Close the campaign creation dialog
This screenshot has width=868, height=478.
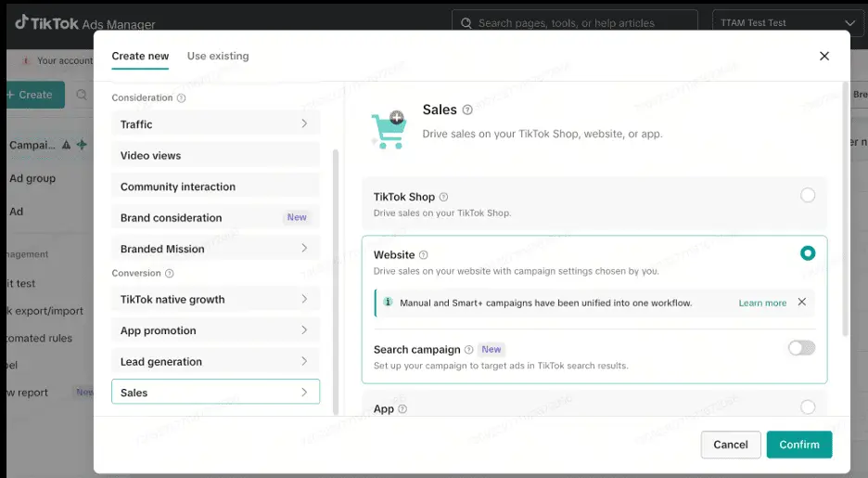[x=824, y=56]
